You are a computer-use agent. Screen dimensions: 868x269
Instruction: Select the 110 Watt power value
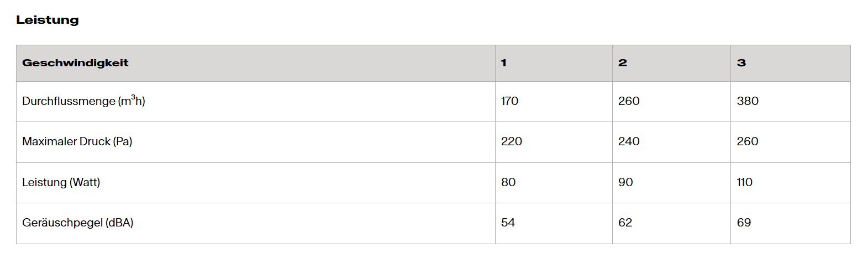[x=745, y=182]
